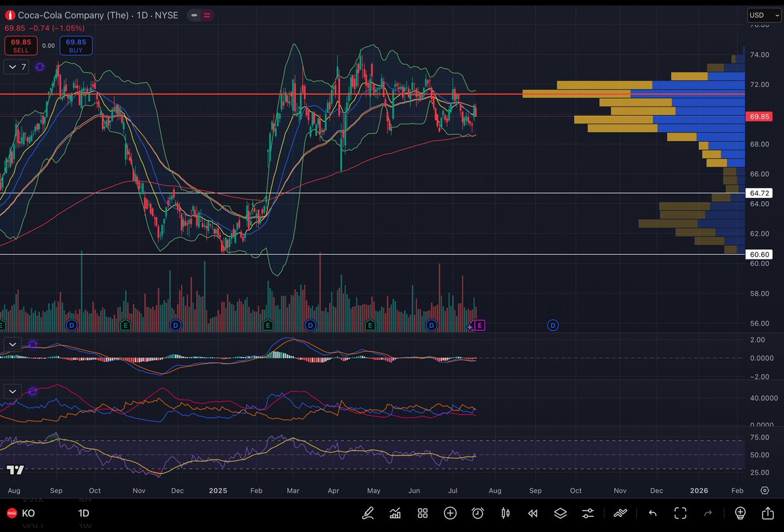Create an alert with alarm clock icon
This screenshot has width=784, height=532.
pos(478,513)
